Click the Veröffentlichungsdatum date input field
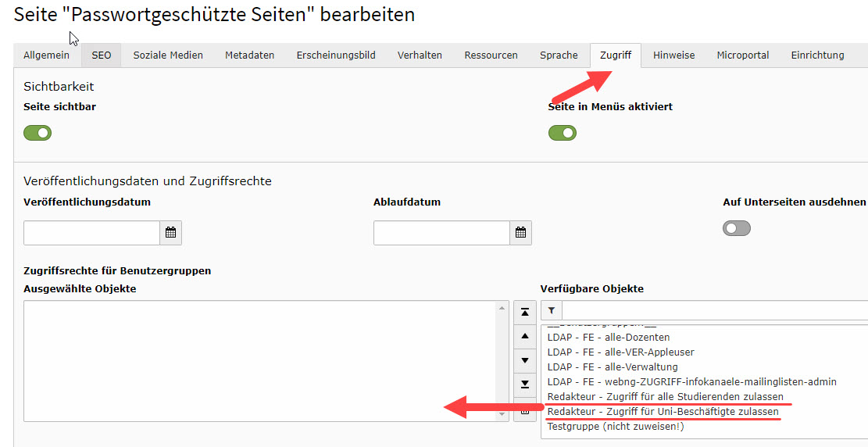Screen dimensions: 868x447 tap(92, 233)
